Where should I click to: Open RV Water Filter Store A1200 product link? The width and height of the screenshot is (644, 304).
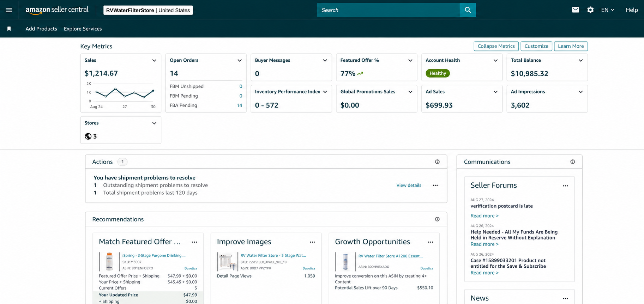[x=391, y=256]
